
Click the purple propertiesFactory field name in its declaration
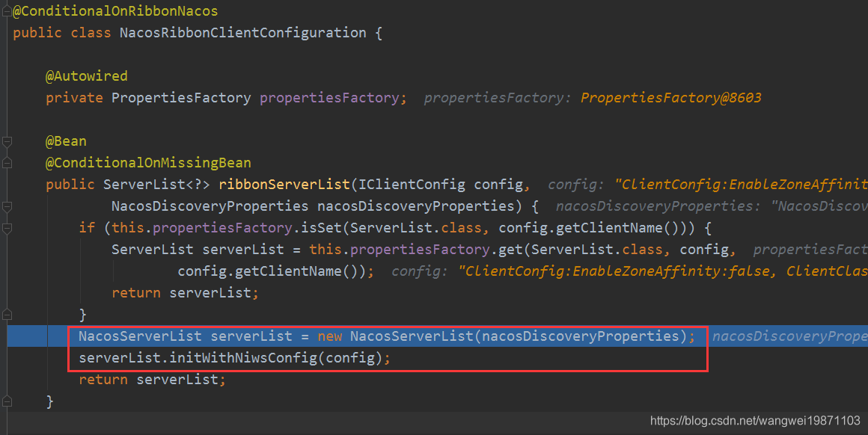(329, 98)
